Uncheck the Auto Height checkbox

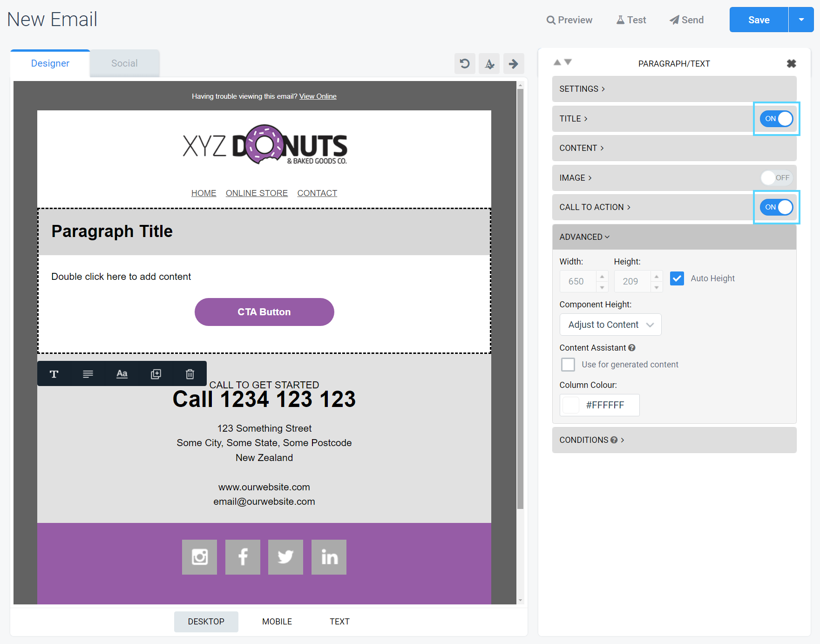click(x=677, y=278)
